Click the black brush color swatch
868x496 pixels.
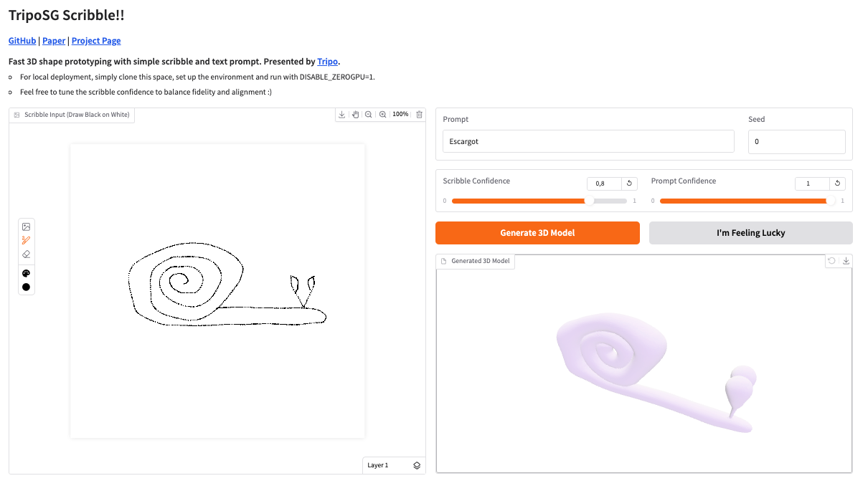[27, 287]
